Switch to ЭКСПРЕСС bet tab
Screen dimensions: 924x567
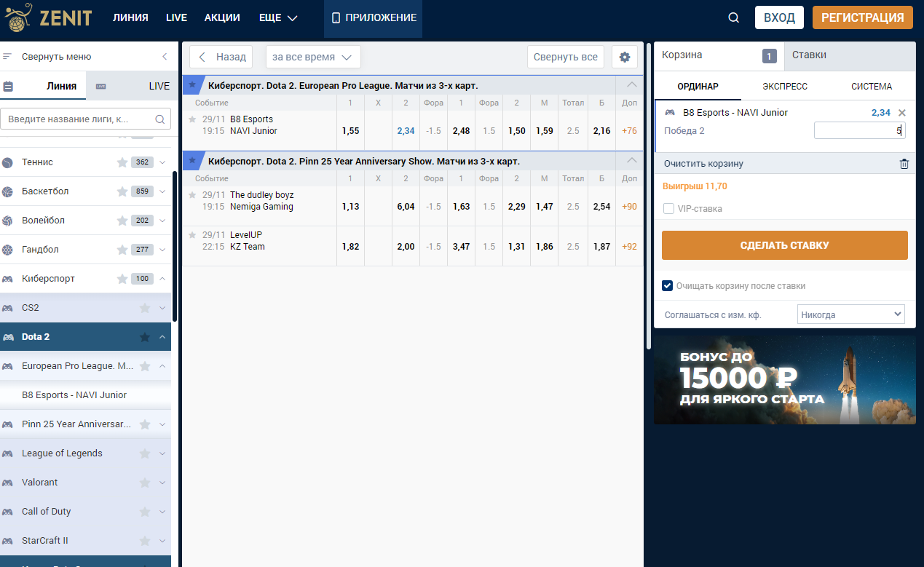point(785,86)
